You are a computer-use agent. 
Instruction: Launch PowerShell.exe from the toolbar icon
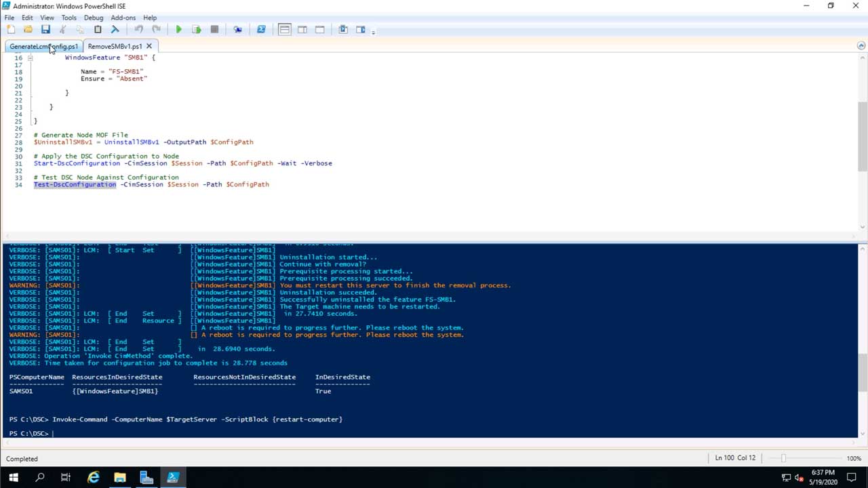261,30
